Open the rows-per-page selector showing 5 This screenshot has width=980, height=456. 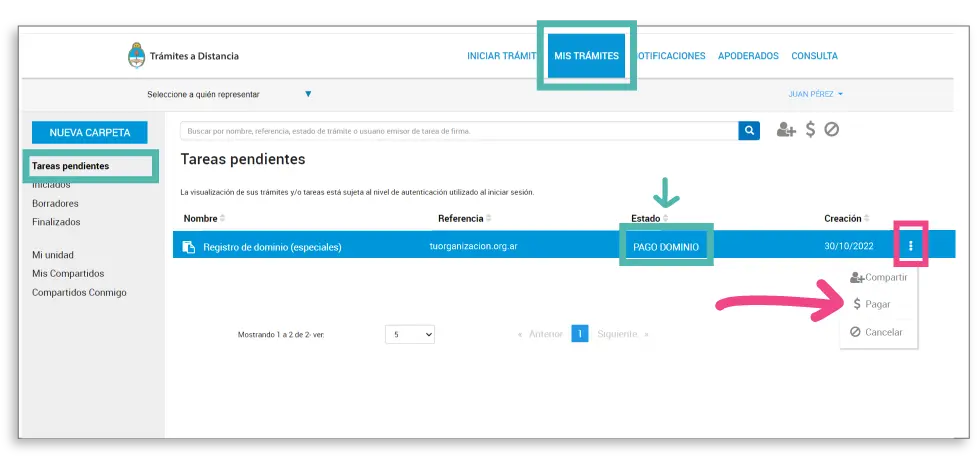[409, 334]
